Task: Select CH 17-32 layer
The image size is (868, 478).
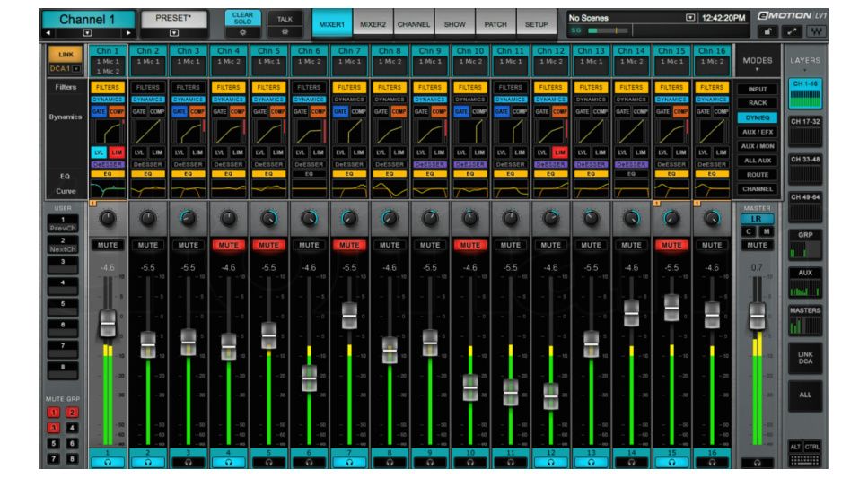Action: (x=805, y=132)
